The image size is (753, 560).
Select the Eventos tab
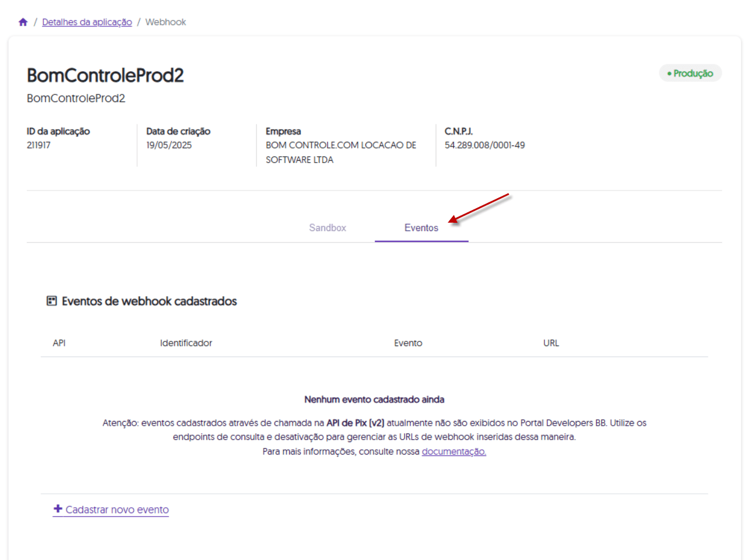[x=421, y=228]
